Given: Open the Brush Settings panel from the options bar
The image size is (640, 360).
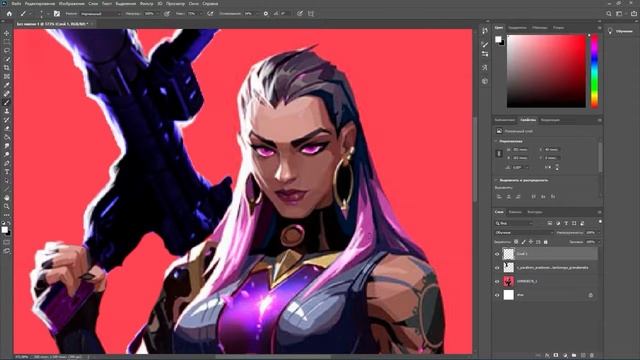Looking at the screenshot, I should (57, 13).
